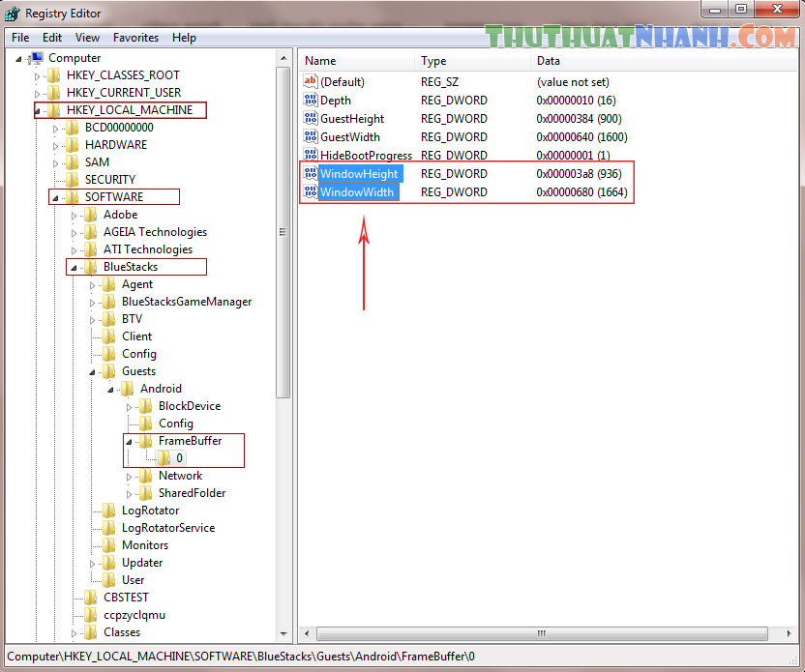This screenshot has height=672, width=805.
Task: Click the tree pane scroll down arrow
Action: point(283,634)
